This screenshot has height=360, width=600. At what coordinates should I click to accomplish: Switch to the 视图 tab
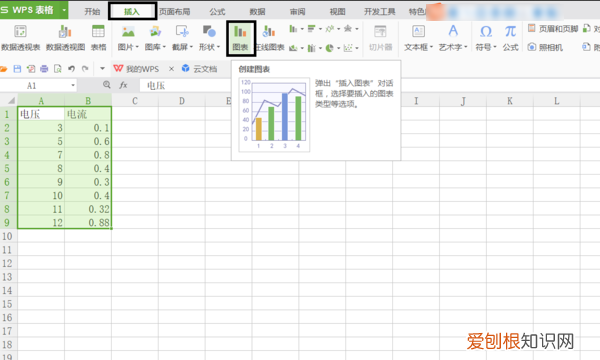(x=338, y=11)
